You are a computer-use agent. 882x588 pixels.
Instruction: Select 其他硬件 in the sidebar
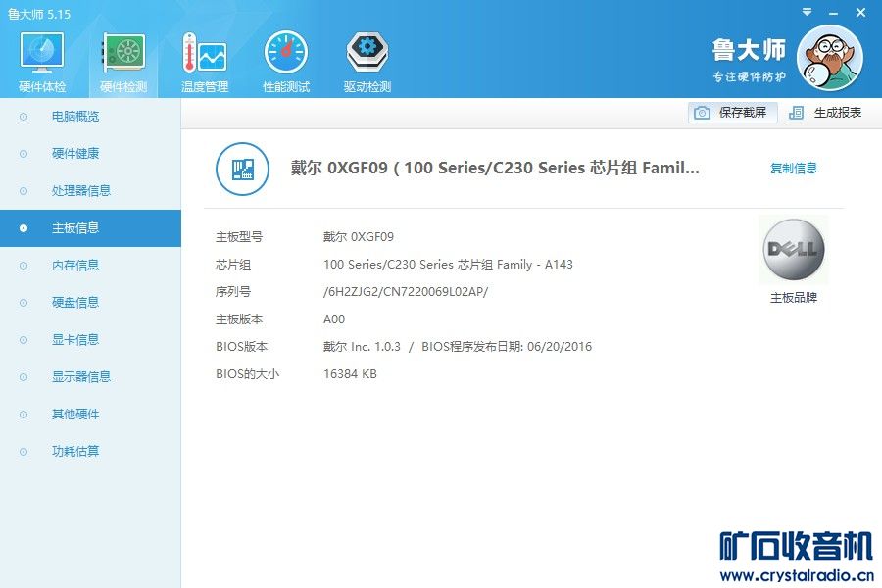(x=90, y=415)
